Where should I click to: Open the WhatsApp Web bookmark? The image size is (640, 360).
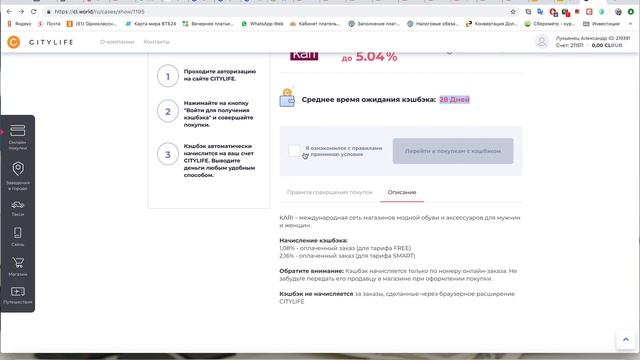click(x=262, y=24)
